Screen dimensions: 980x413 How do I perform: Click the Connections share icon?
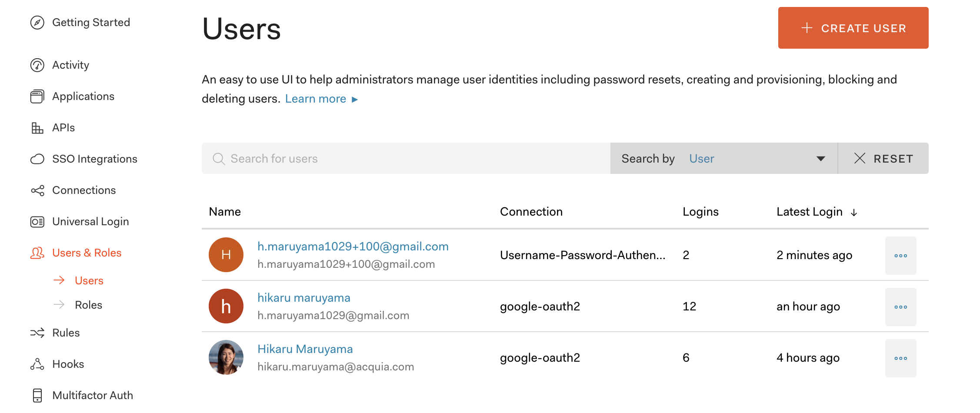(x=37, y=190)
